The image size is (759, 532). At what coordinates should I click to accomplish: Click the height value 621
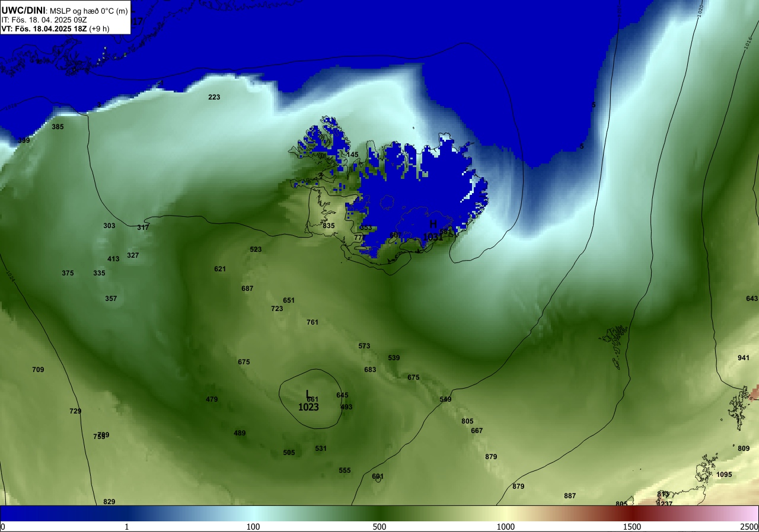coord(220,269)
